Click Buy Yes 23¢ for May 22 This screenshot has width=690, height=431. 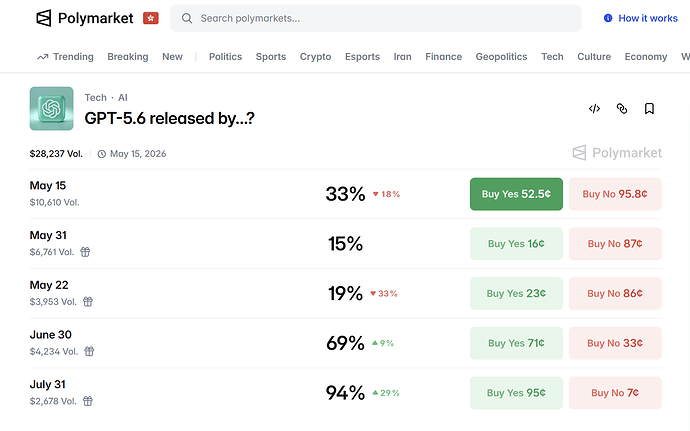coord(516,294)
